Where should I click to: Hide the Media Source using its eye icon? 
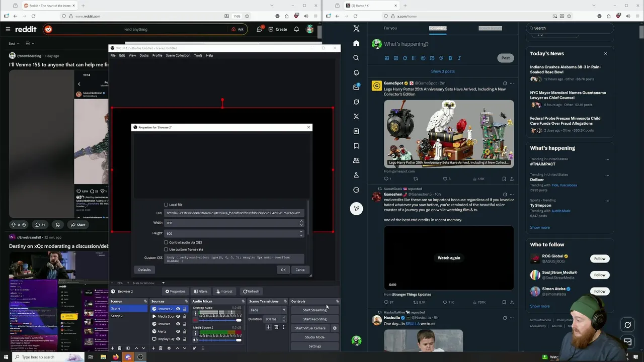tap(178, 316)
